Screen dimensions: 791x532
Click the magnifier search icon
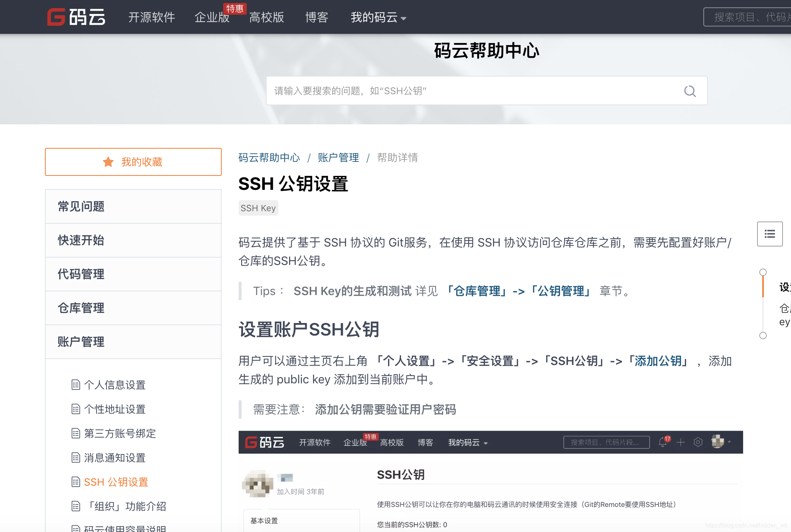690,91
